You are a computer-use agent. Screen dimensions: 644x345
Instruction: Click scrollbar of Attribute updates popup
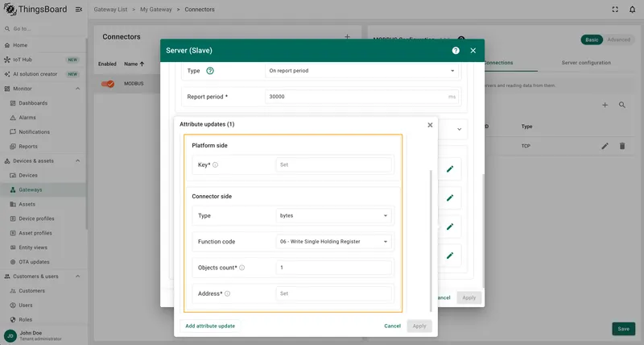pos(431,240)
